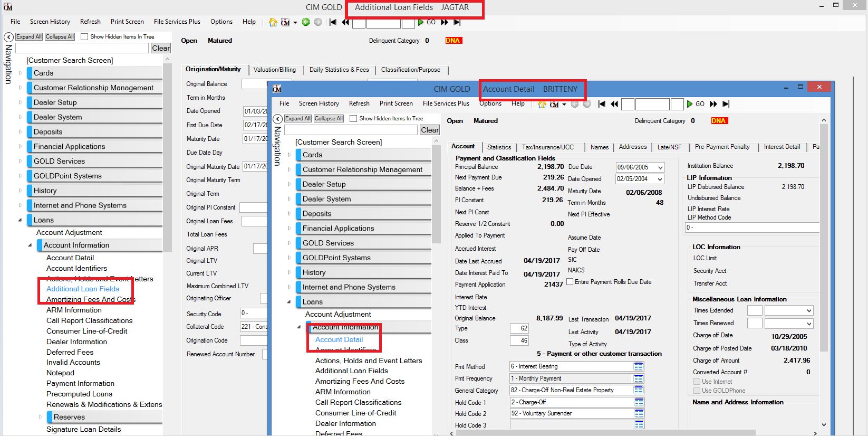Click Clear button in back window navigation
The width and height of the screenshot is (868, 436).
coord(161,48)
